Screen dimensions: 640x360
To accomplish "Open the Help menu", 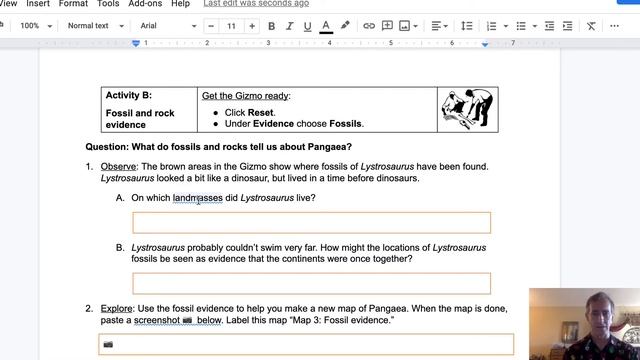I will 180,4.
